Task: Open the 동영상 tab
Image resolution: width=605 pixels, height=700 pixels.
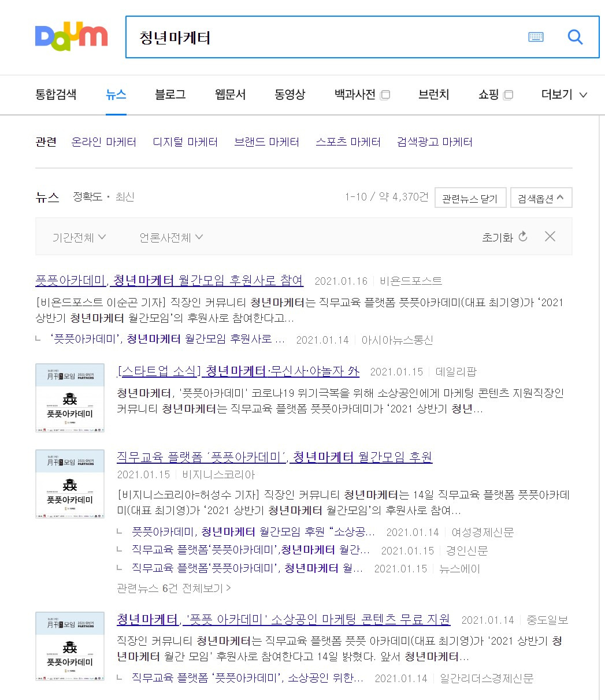Action: tap(290, 94)
